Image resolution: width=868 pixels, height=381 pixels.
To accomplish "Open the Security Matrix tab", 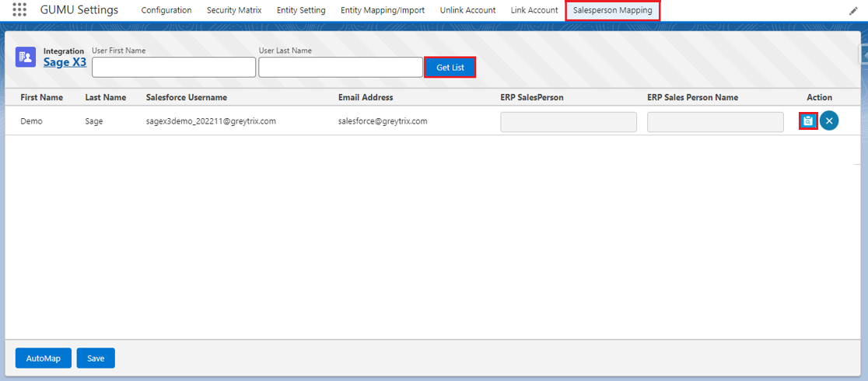I will coord(234,11).
